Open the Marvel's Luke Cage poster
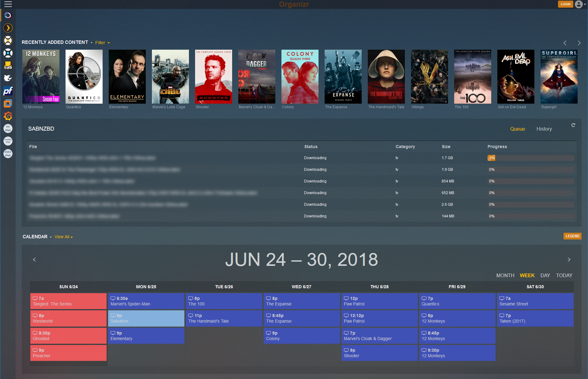This screenshot has height=379, width=588. (x=170, y=77)
